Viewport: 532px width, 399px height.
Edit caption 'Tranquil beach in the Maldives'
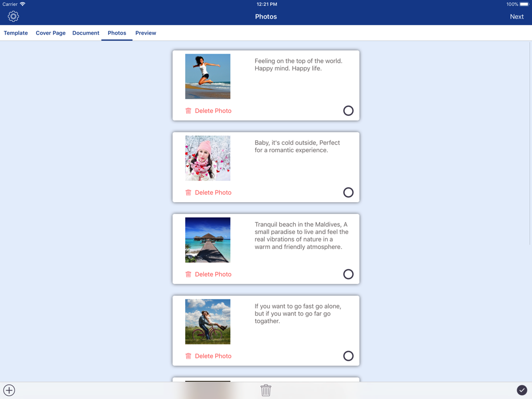coord(301,236)
